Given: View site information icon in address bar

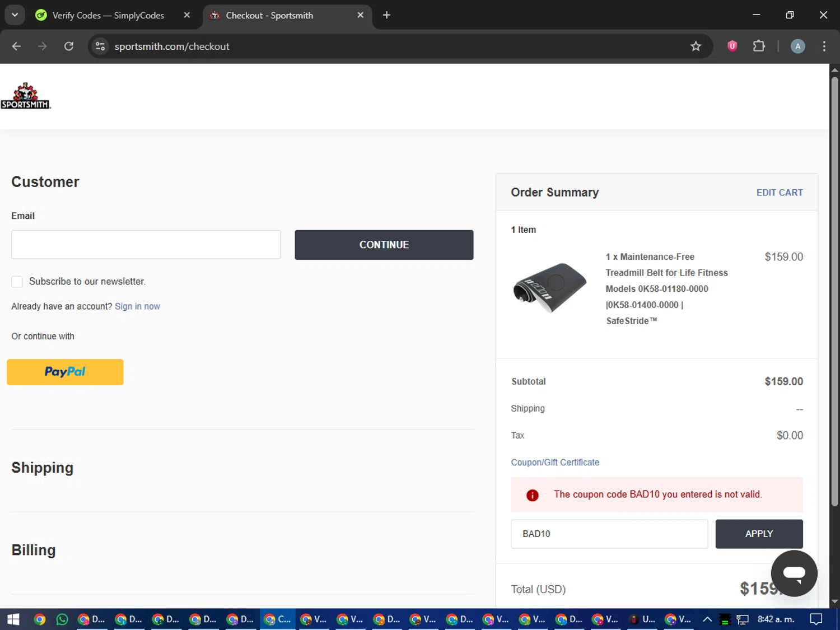Looking at the screenshot, I should click(100, 46).
